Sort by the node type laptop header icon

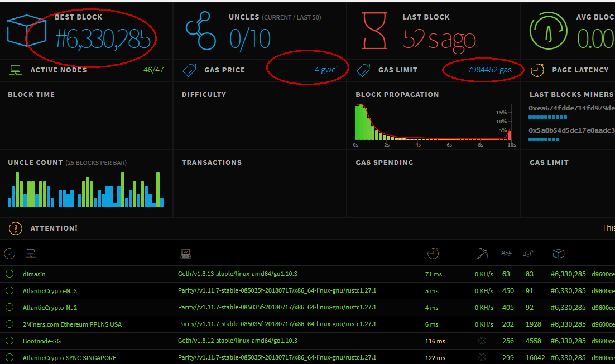[186, 254]
